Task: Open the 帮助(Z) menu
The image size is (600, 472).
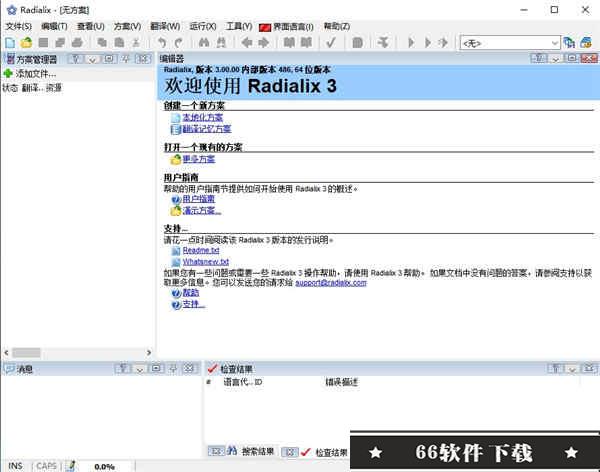Action: [x=337, y=26]
